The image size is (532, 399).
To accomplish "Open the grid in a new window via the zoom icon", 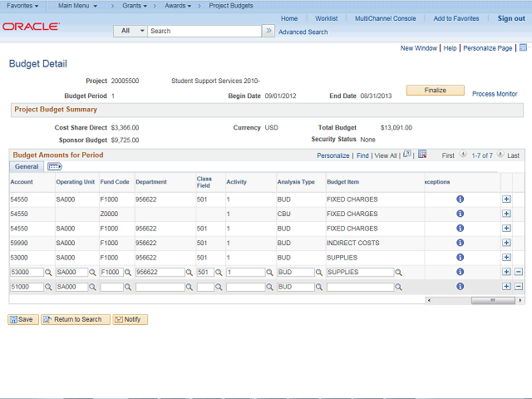I will (406, 155).
